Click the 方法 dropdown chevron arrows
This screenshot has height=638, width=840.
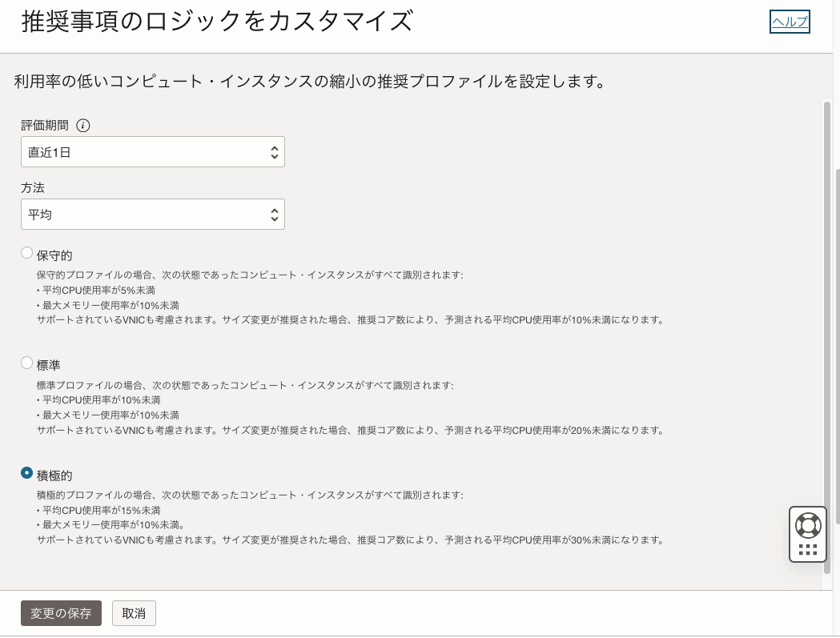[275, 214]
